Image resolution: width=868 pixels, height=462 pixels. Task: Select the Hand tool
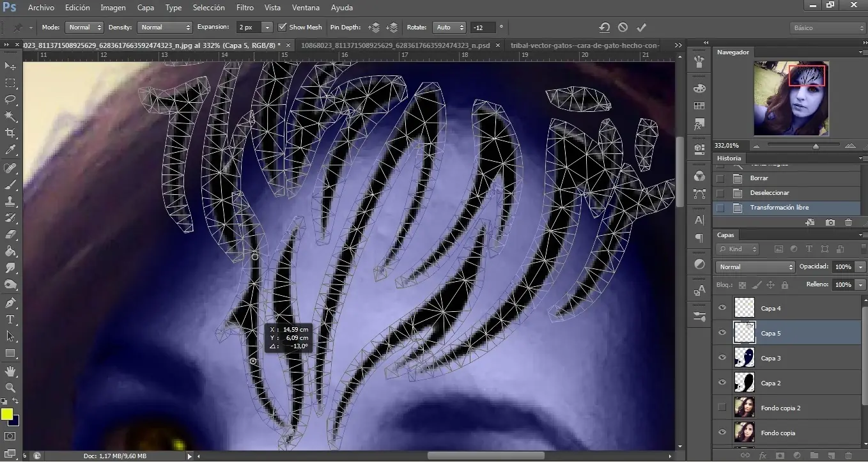[x=10, y=371]
